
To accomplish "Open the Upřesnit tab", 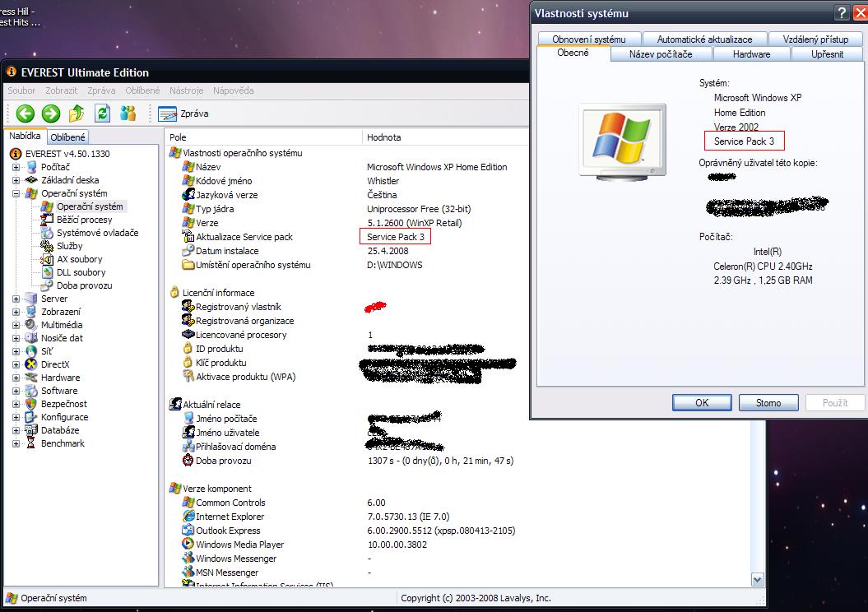I will coord(828,54).
